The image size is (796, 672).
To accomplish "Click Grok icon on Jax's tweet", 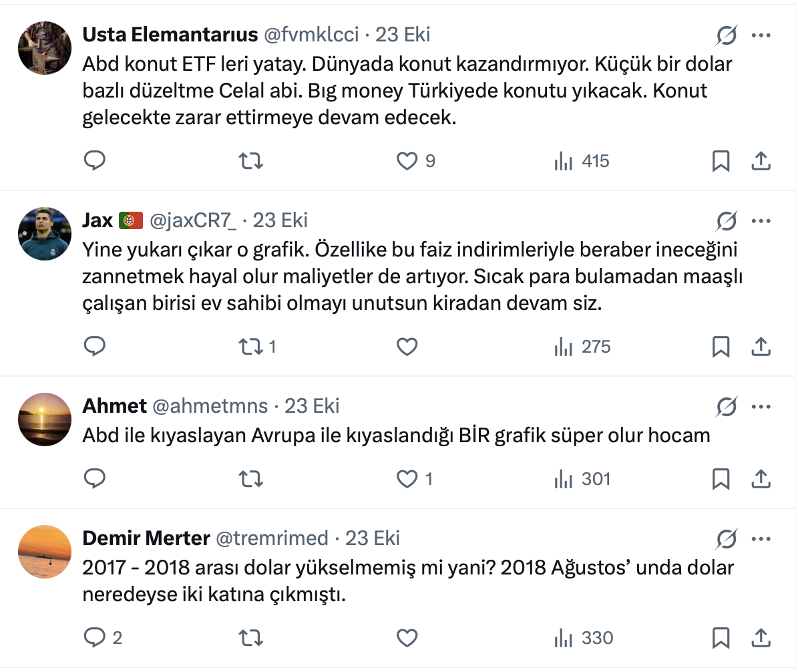I will (x=726, y=220).
